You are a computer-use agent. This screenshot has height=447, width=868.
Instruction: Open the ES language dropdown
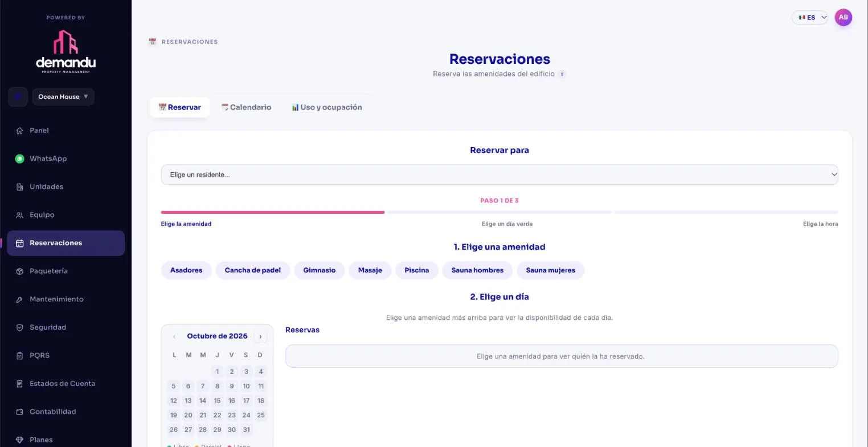tap(810, 17)
